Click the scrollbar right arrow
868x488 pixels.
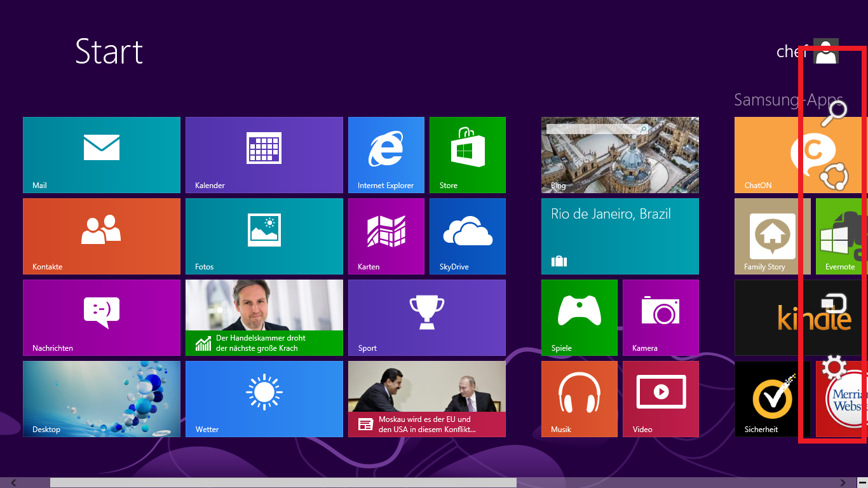[x=843, y=483]
